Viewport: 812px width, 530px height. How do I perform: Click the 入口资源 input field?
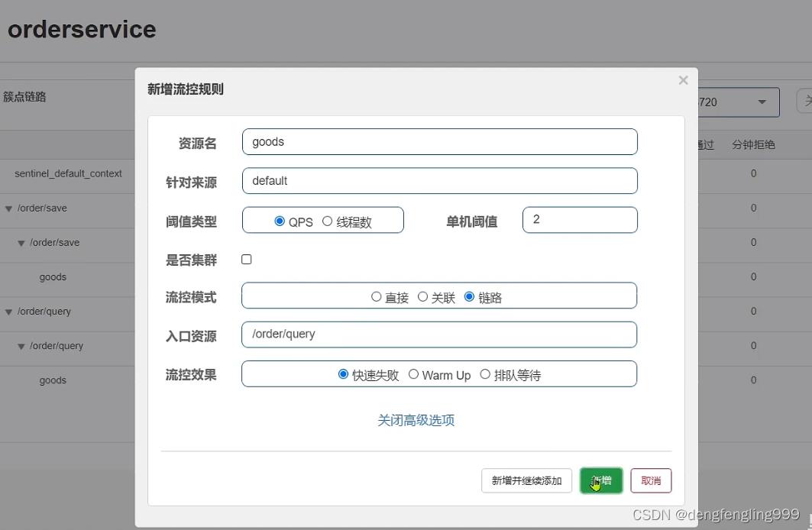(x=439, y=334)
